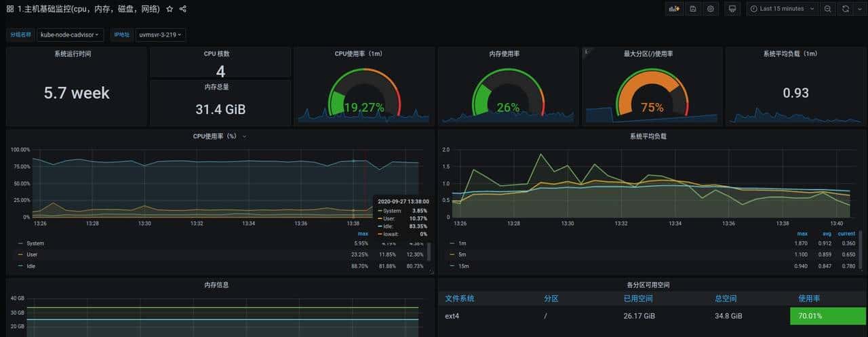
Task: Refresh the dashboard
Action: [x=846, y=9]
